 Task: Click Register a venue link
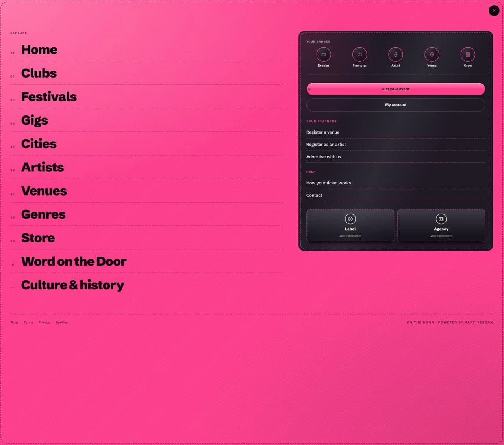click(x=323, y=132)
